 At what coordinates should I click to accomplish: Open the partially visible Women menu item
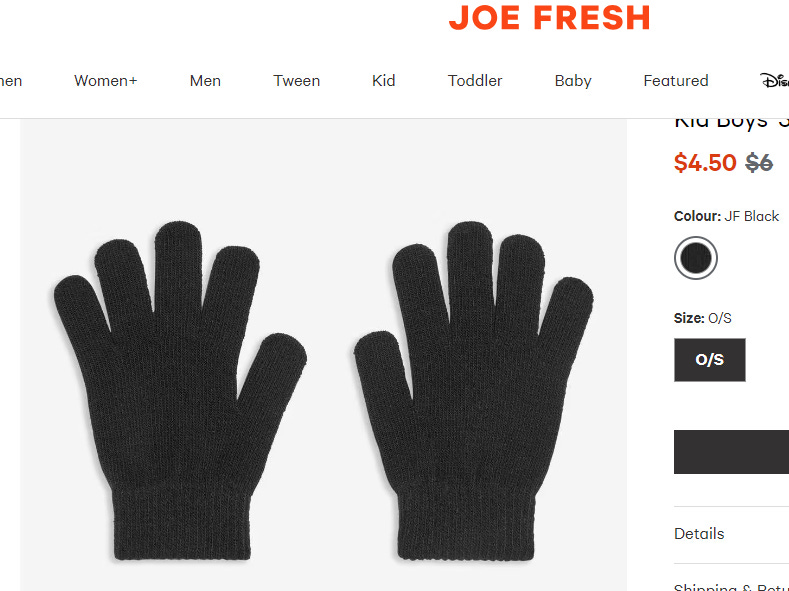[x=11, y=80]
